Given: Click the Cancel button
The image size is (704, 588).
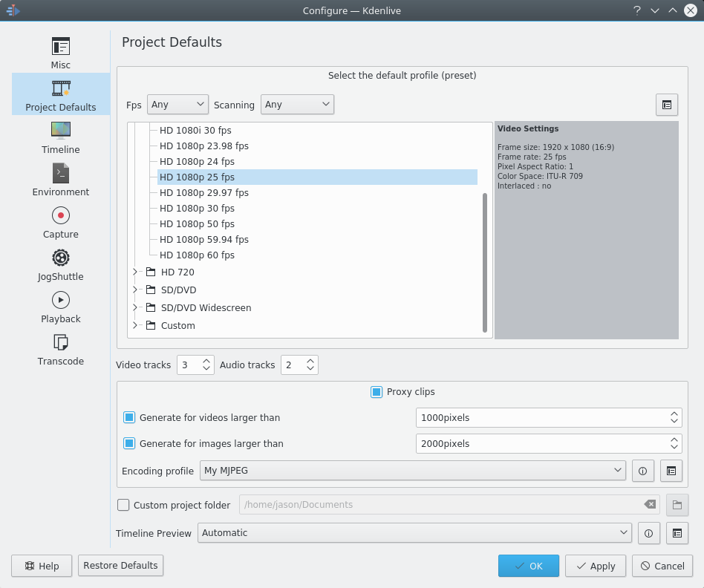Looking at the screenshot, I should click(662, 566).
